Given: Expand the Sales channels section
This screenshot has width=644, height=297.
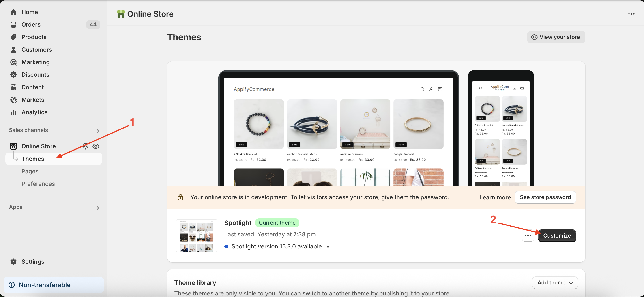Looking at the screenshot, I should tap(98, 131).
